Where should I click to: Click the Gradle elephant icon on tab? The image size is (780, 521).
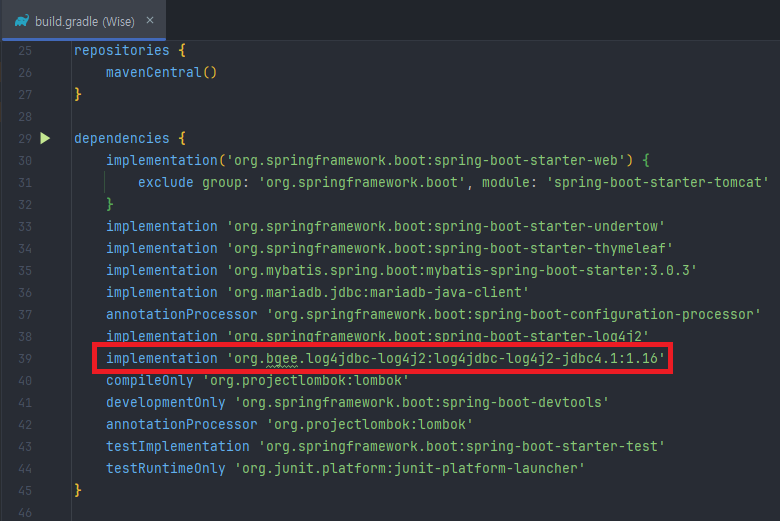[22, 21]
